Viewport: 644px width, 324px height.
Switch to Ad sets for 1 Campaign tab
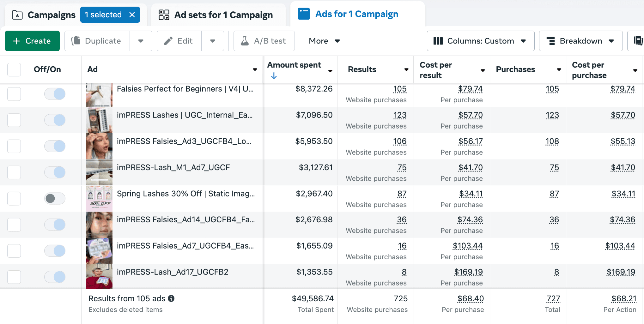pyautogui.click(x=218, y=15)
